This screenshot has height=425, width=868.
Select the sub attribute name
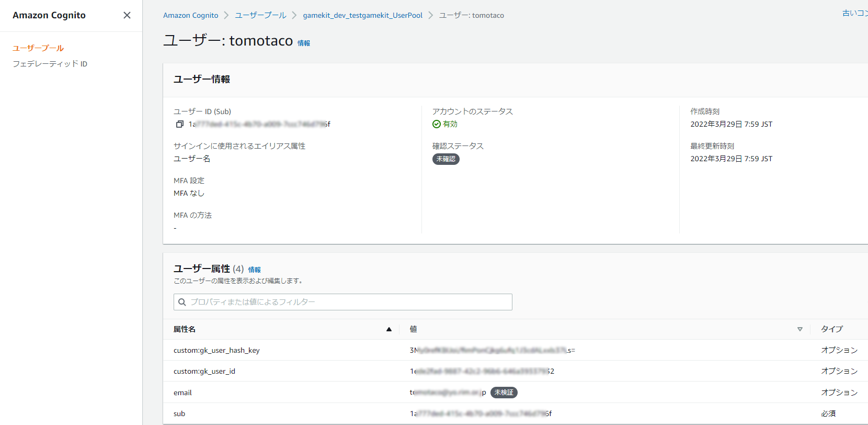[179, 413]
